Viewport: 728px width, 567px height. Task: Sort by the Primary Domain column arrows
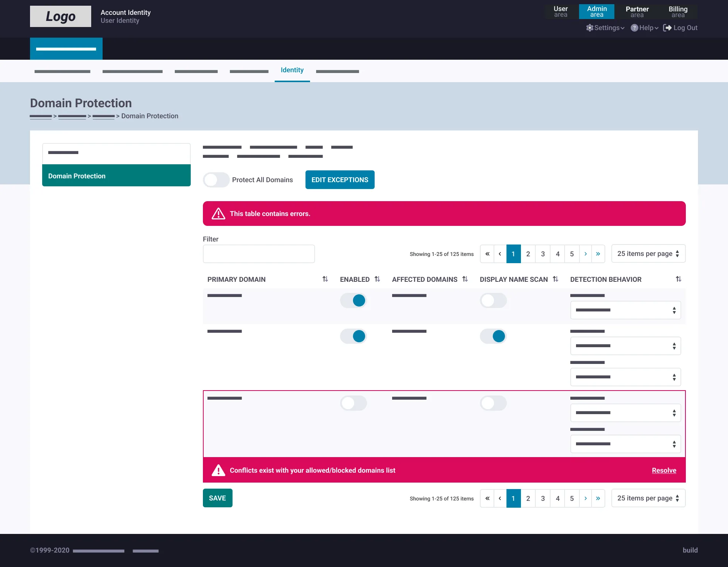[x=325, y=279]
